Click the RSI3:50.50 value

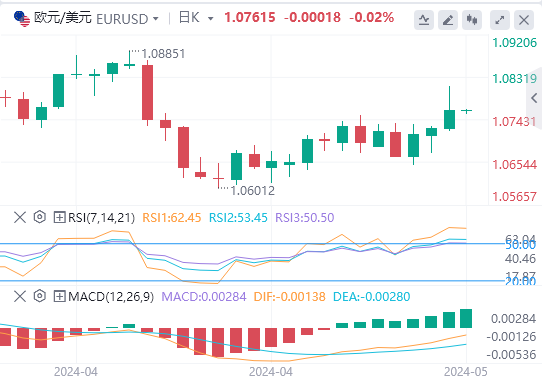click(305, 218)
